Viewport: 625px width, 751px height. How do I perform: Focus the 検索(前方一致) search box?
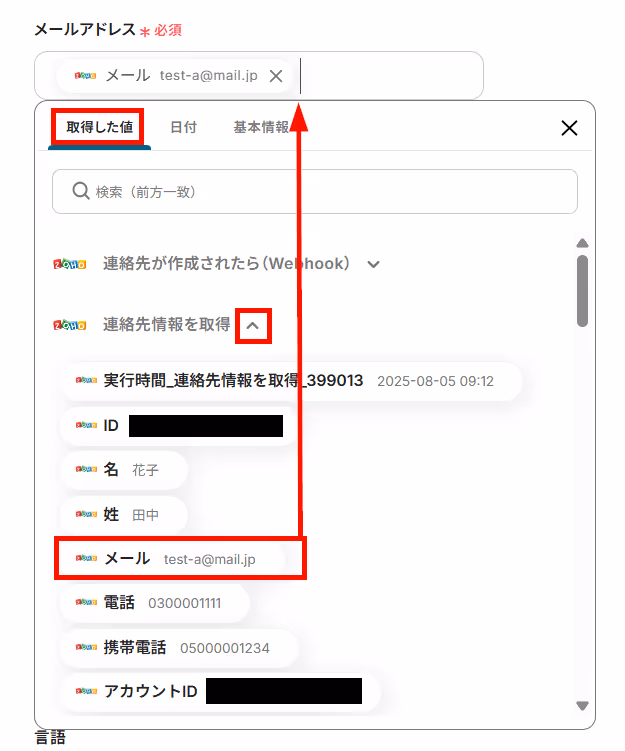point(315,192)
